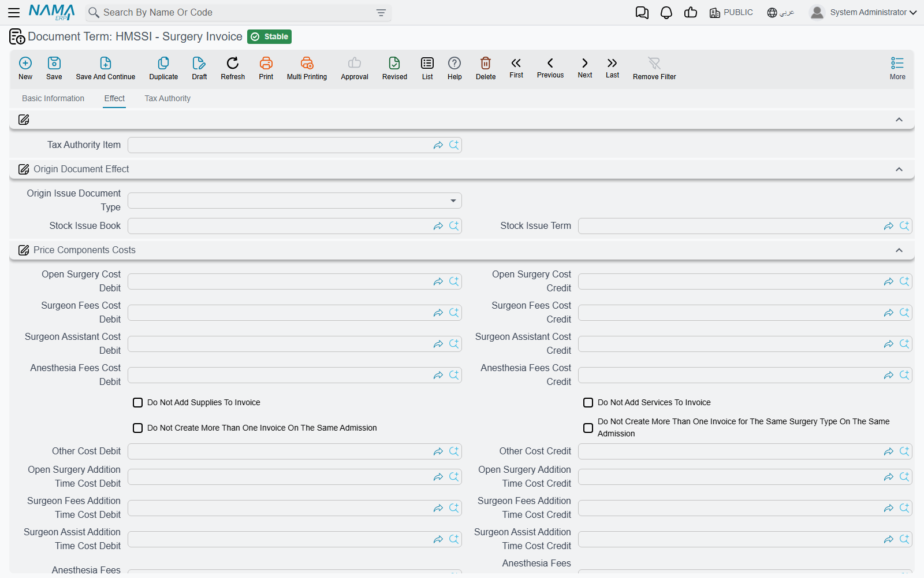Collapse the Price Components Costs section
Screen dimensions: 924x578
coord(899,250)
